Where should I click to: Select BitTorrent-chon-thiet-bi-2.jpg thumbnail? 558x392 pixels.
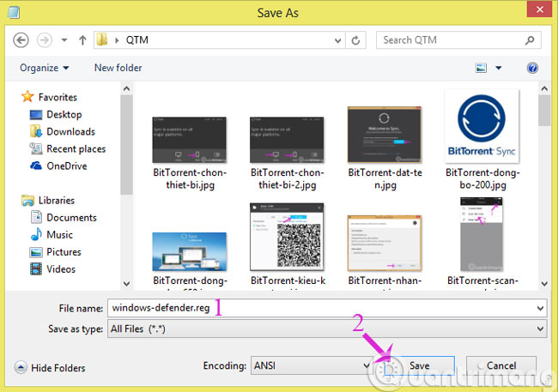287,140
